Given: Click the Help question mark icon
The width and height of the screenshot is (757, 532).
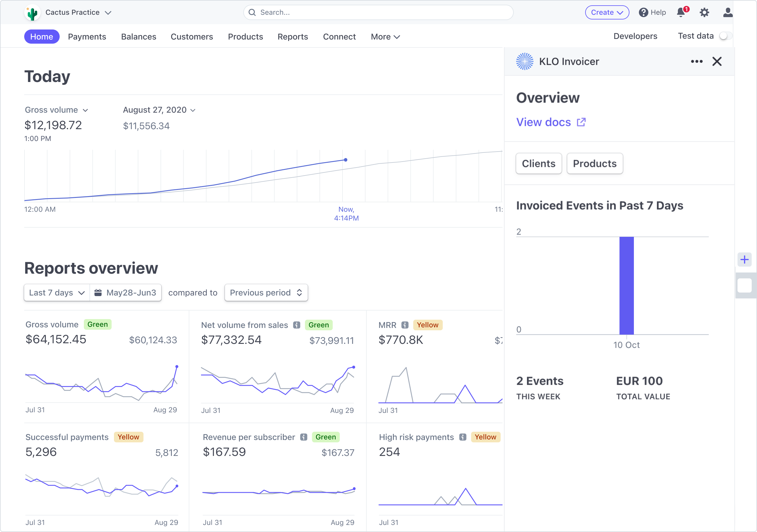Looking at the screenshot, I should click(x=643, y=12).
